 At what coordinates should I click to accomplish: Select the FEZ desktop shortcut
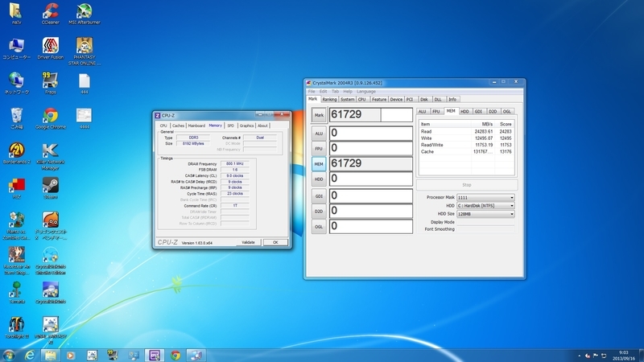click(17, 188)
